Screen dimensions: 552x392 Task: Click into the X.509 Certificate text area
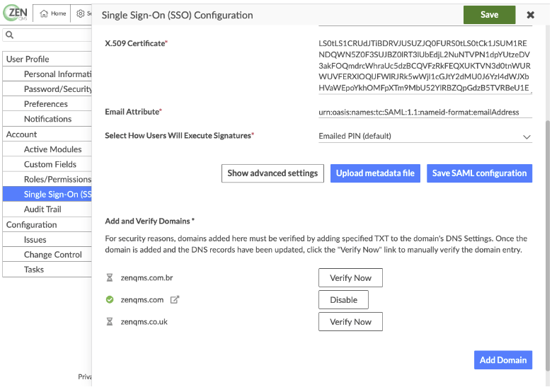click(x=425, y=65)
